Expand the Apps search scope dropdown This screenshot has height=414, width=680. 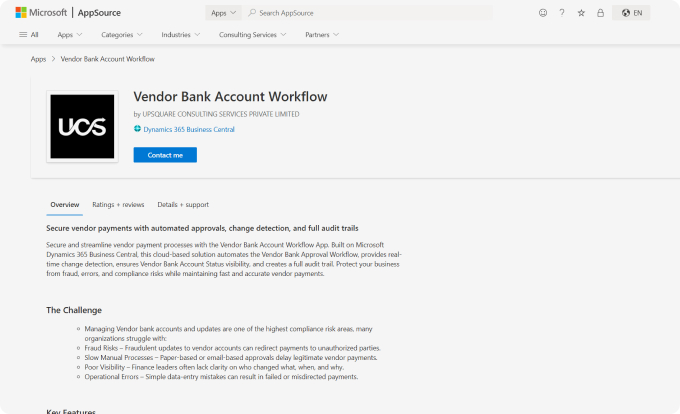click(x=224, y=13)
